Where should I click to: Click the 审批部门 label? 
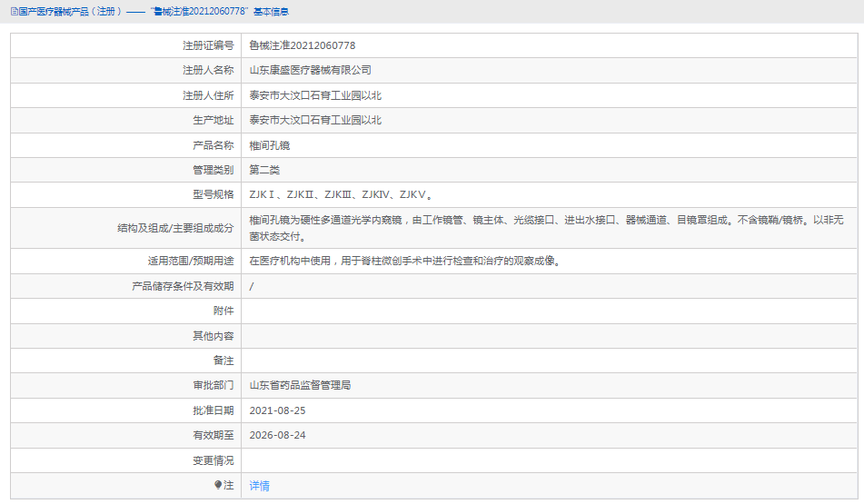[214, 386]
